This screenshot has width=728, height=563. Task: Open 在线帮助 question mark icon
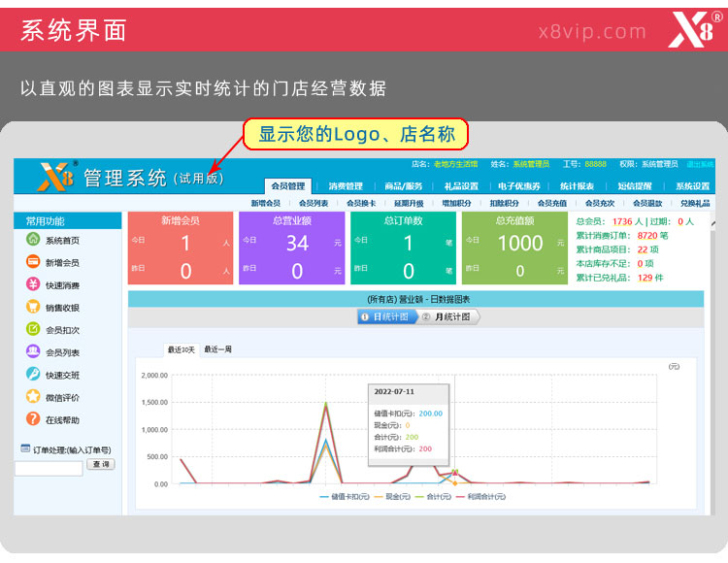pyautogui.click(x=33, y=418)
